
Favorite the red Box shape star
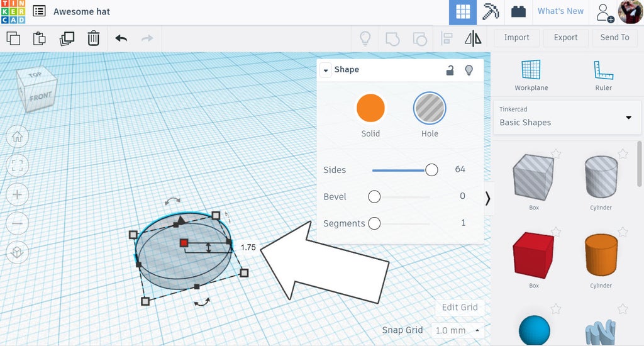coord(556,232)
